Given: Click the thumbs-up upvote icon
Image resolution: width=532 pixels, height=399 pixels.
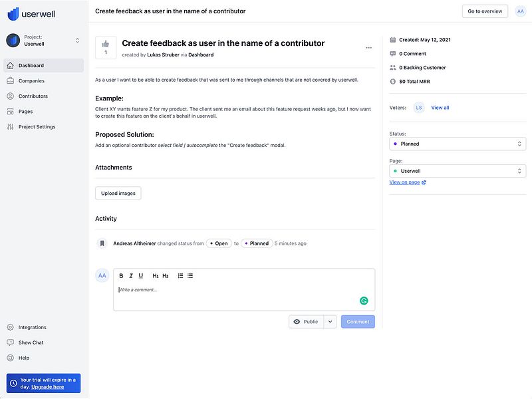Looking at the screenshot, I should [106, 43].
